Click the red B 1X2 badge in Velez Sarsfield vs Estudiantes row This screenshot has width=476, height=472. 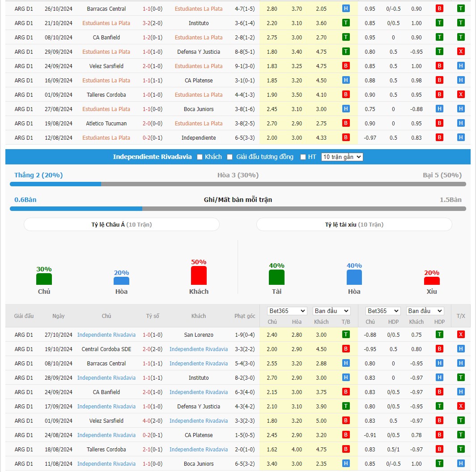(346, 66)
